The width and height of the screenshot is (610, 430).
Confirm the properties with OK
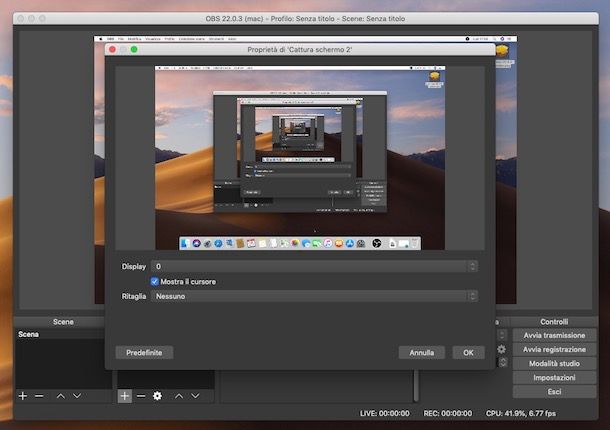tap(468, 352)
